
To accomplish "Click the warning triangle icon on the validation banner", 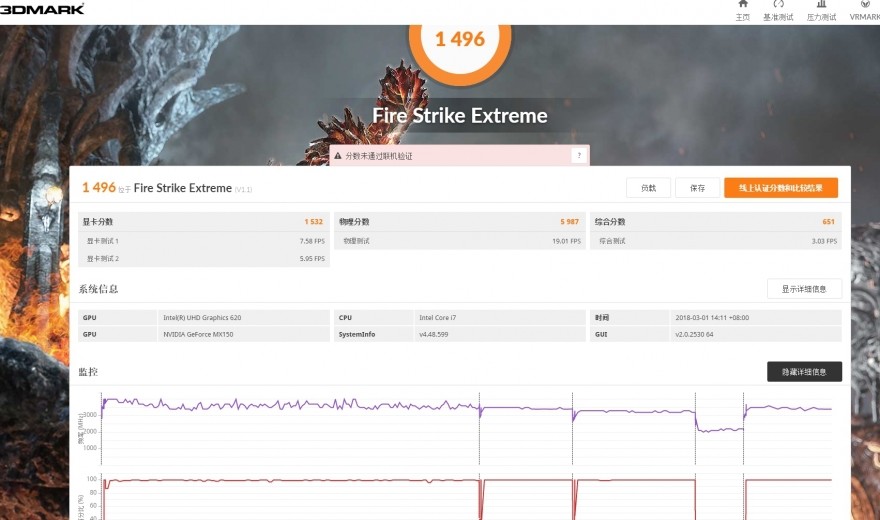I will click(338, 156).
